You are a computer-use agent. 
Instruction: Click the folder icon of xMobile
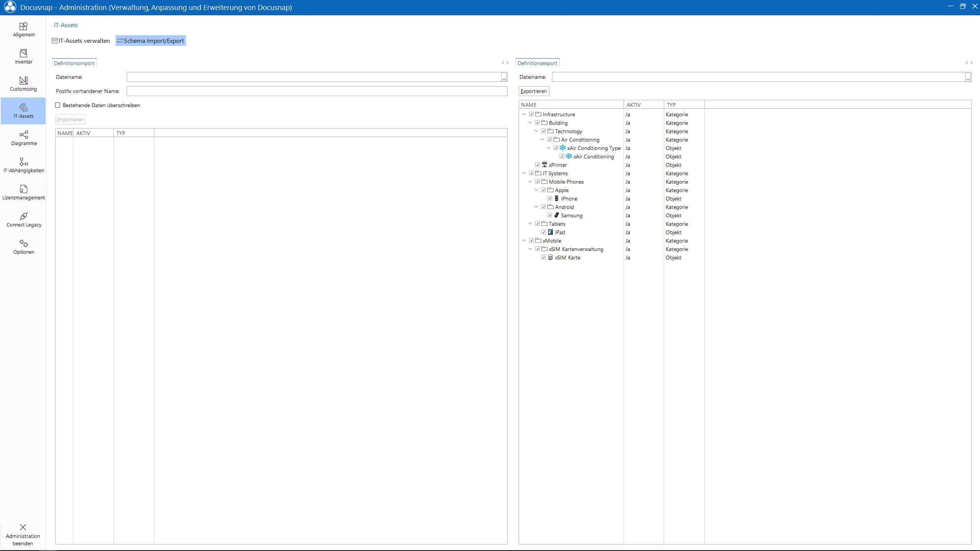pyautogui.click(x=538, y=240)
